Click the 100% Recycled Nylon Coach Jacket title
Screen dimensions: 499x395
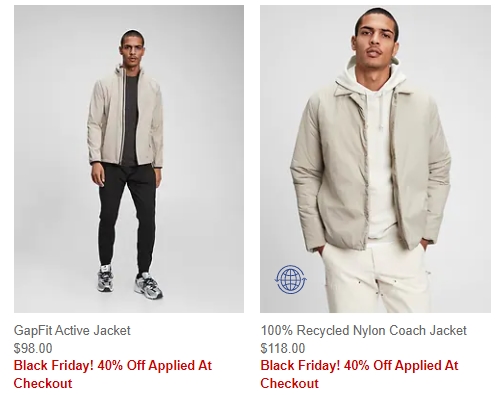click(363, 330)
